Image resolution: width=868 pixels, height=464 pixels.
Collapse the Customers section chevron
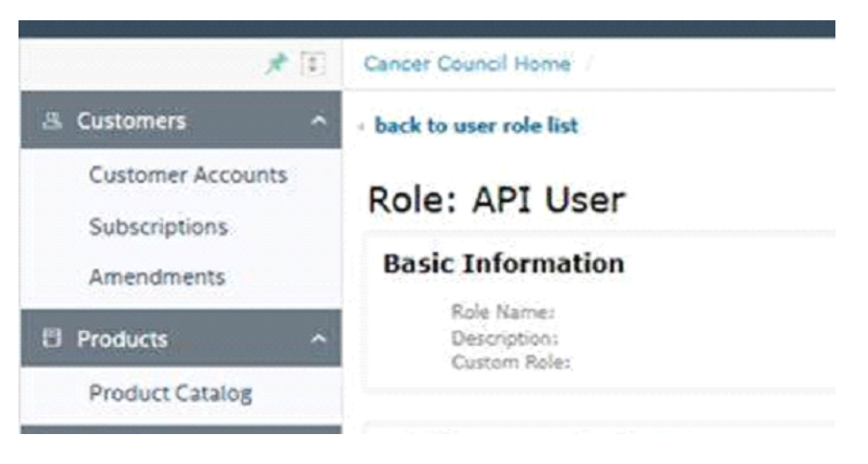[319, 120]
